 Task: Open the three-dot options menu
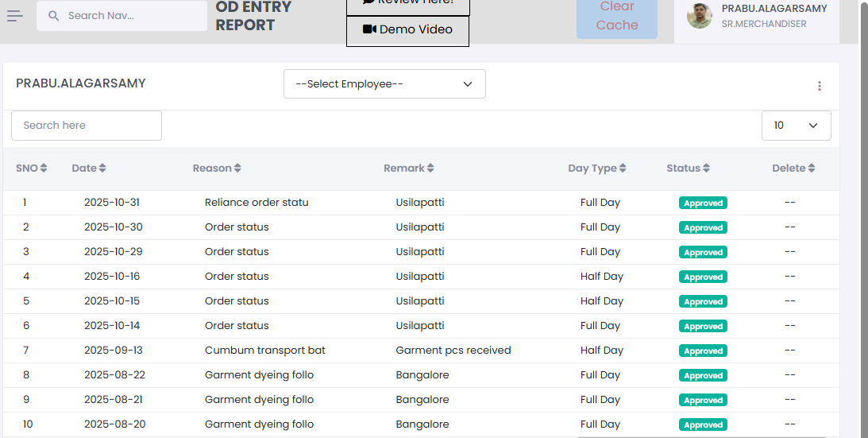tap(820, 86)
